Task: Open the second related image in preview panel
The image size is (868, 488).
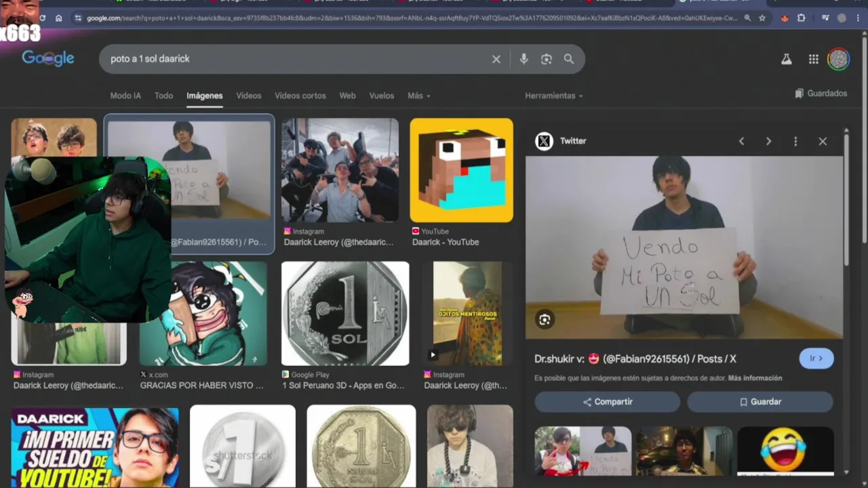Action: tap(684, 451)
